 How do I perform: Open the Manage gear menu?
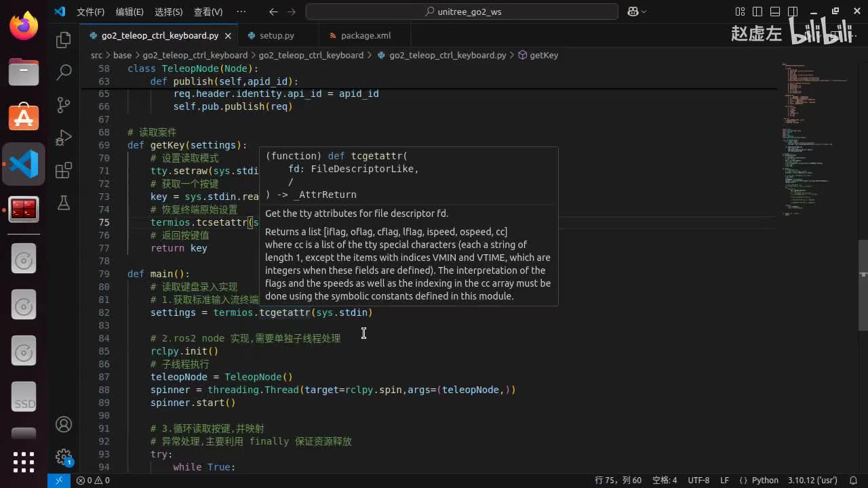coord(64,456)
